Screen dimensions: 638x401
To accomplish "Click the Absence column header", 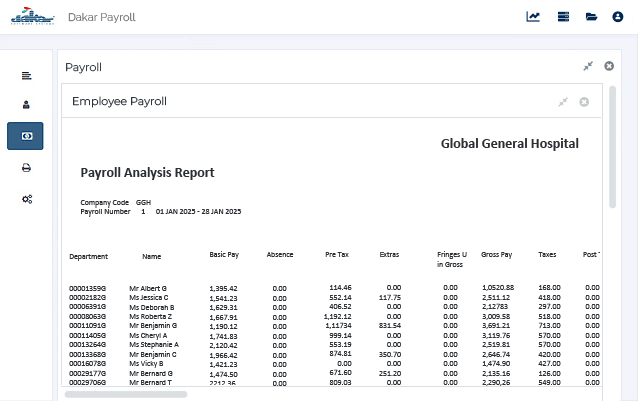I will tap(280, 255).
